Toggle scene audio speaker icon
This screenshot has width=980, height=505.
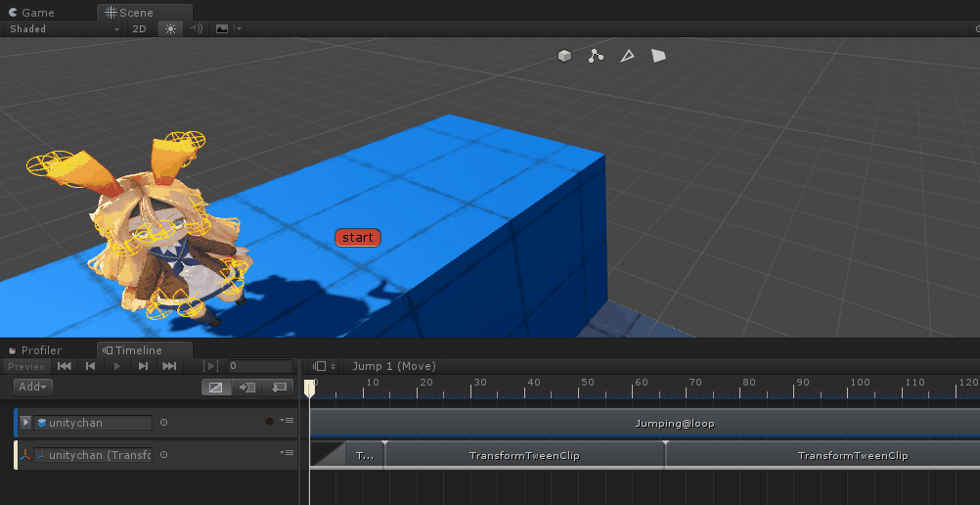[197, 28]
